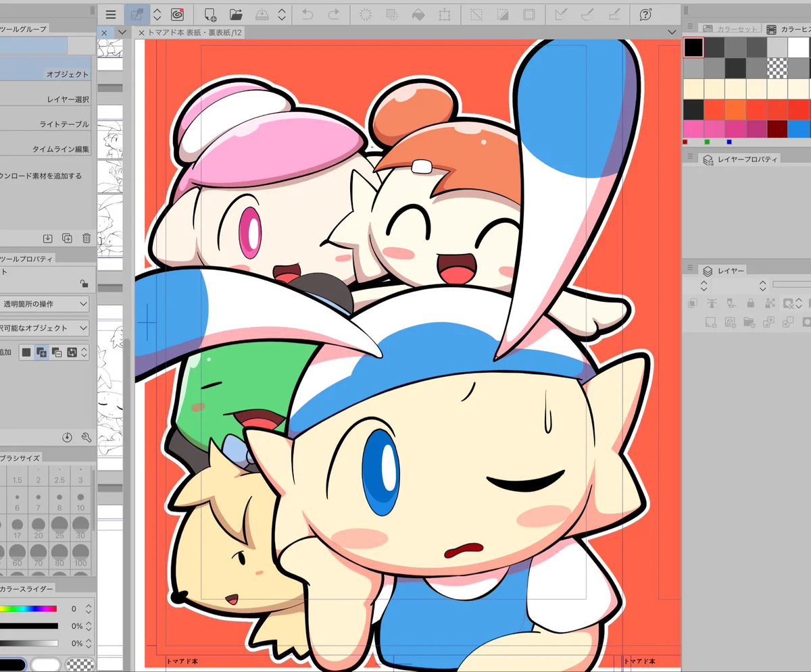Open the hamburger menu in the command bar
Image resolution: width=811 pixels, height=672 pixels.
coord(111,14)
